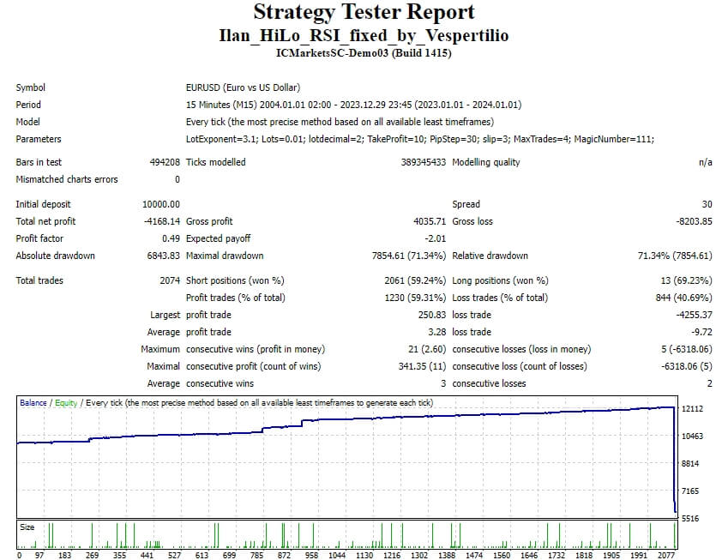The width and height of the screenshot is (728, 560).
Task: Select the gross loss value -8203.85
Action: pyautogui.click(x=694, y=221)
